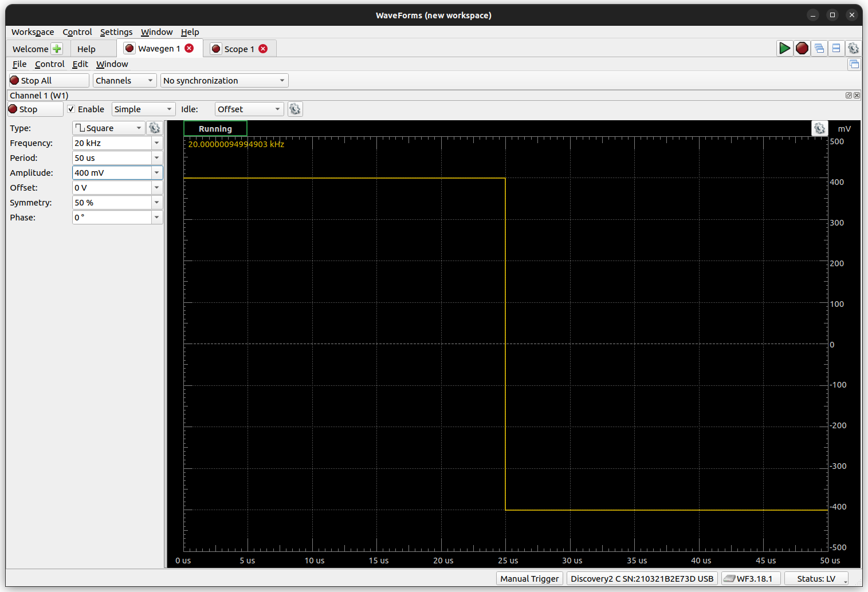The width and height of the screenshot is (868, 592).
Task: Open the Idle Offset dropdown
Action: (x=249, y=109)
